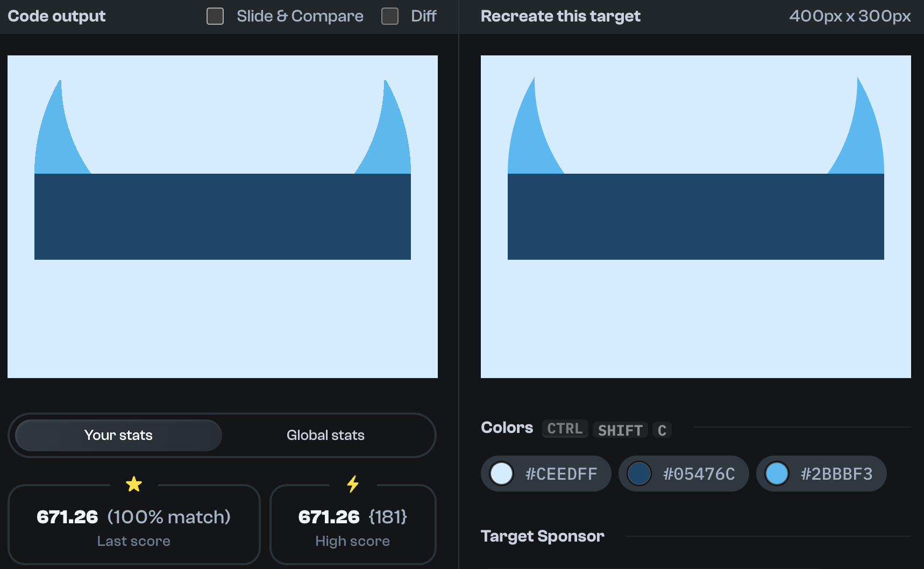
Task: Click the star icon above Last score
Action: pyautogui.click(x=134, y=484)
